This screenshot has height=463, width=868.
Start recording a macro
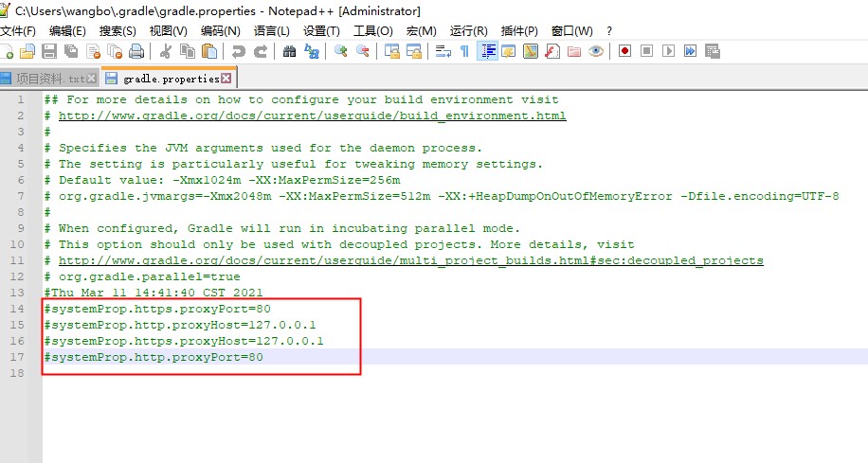coord(625,51)
